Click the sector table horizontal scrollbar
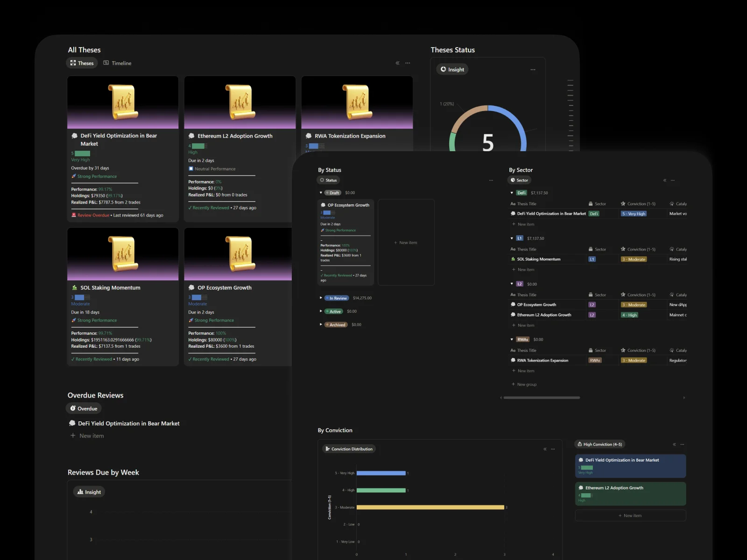The width and height of the screenshot is (747, 560). click(x=542, y=398)
